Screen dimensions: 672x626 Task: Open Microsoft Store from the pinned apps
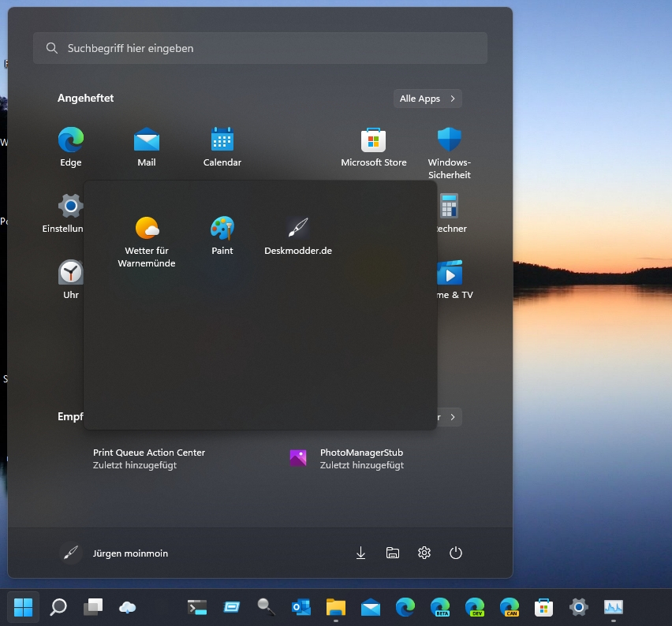pyautogui.click(x=373, y=147)
